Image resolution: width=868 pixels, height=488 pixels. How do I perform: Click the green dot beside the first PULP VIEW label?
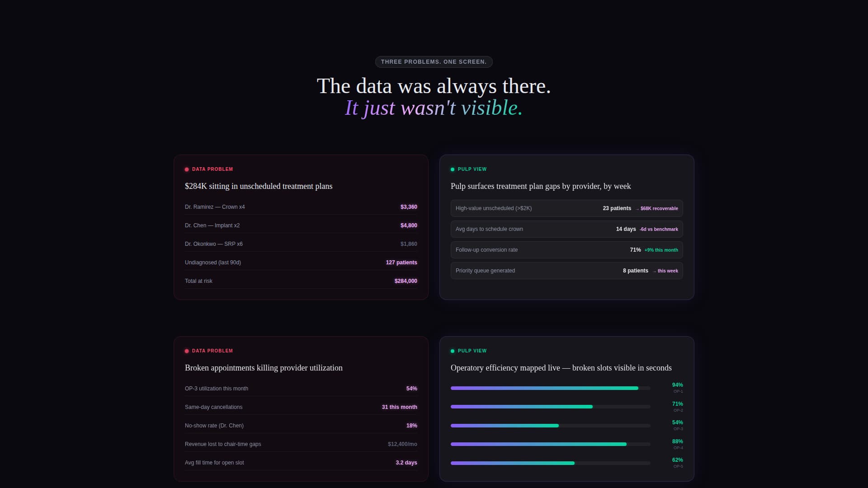point(453,169)
